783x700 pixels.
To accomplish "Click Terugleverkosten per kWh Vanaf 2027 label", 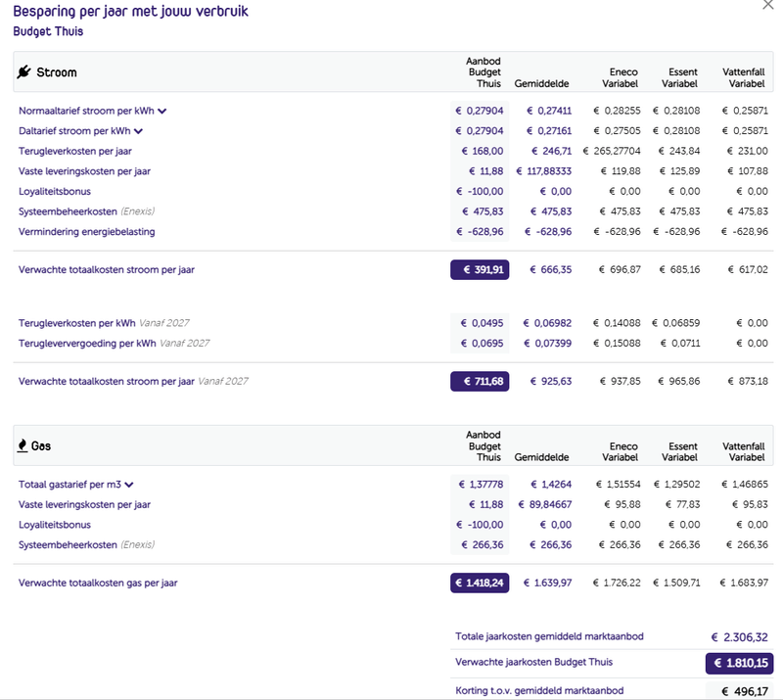I will 104,323.
